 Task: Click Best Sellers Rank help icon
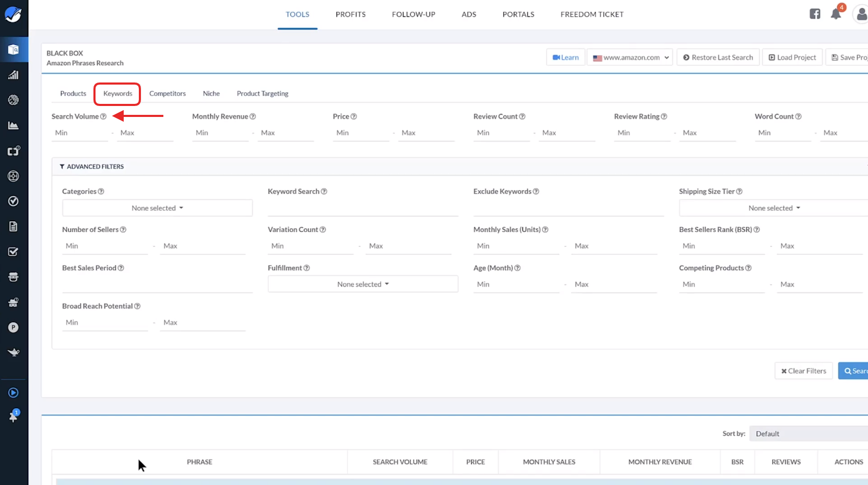(757, 230)
